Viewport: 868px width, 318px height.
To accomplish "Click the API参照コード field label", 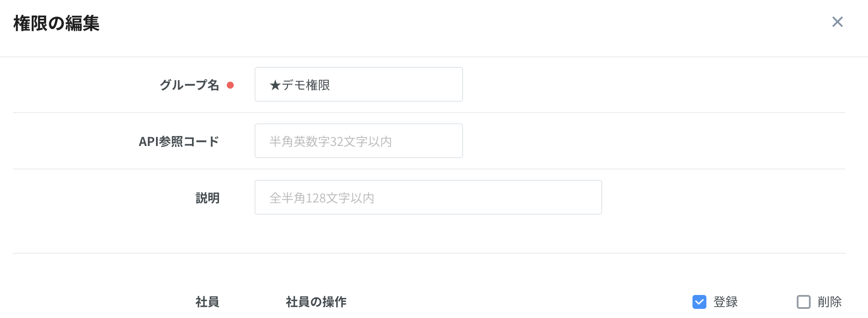I will tap(179, 141).
